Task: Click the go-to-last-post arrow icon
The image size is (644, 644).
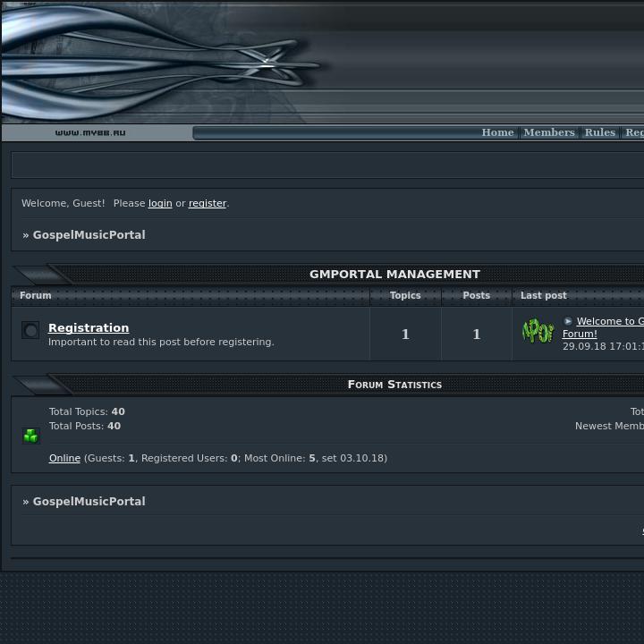Action: tap(568, 321)
